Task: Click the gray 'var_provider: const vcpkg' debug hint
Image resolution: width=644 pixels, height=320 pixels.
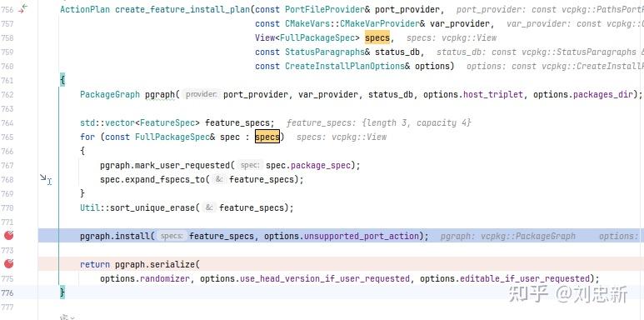Action: [x=575, y=24]
